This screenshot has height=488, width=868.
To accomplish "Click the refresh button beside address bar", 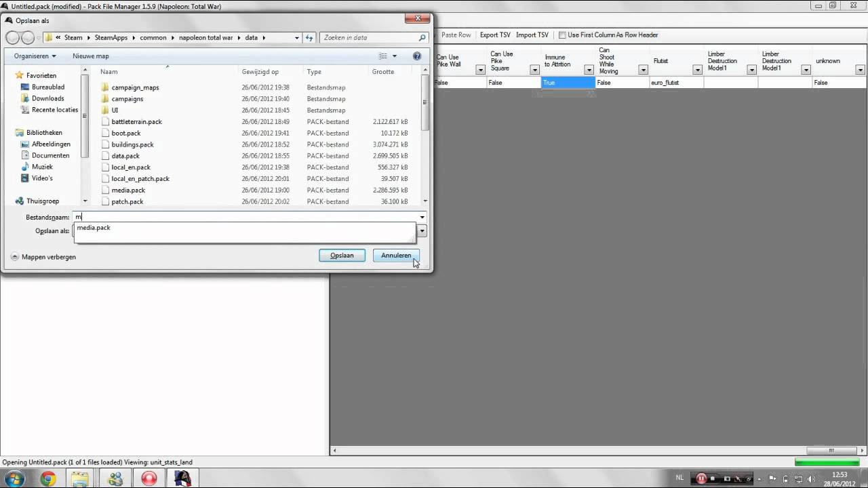I will [x=309, y=38].
